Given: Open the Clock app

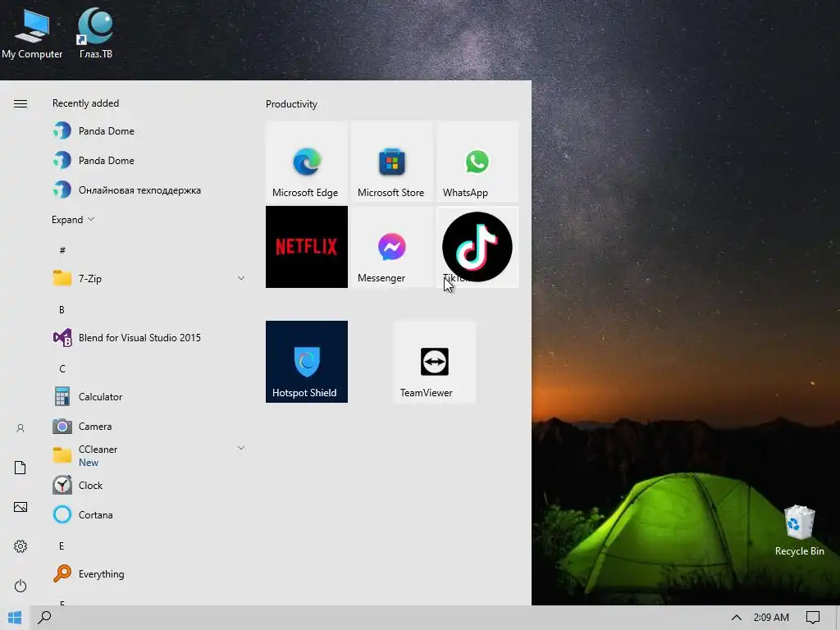Looking at the screenshot, I should 148,486.
